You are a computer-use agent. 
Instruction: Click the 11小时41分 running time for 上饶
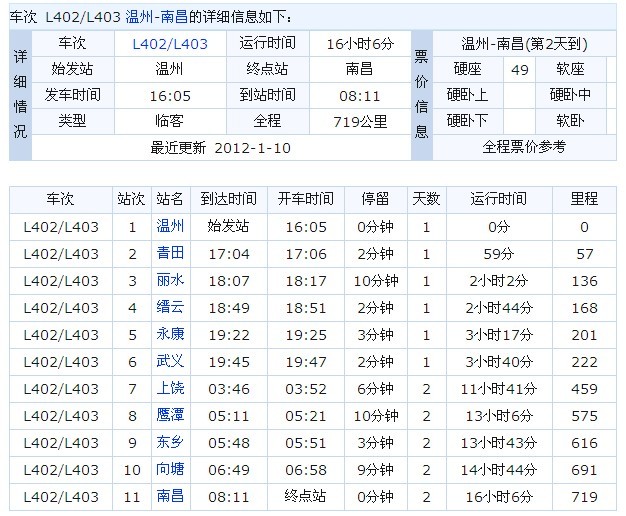[499, 389]
